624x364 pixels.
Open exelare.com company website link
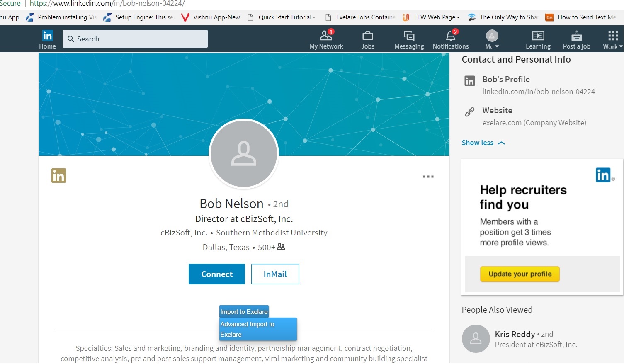[x=534, y=123]
